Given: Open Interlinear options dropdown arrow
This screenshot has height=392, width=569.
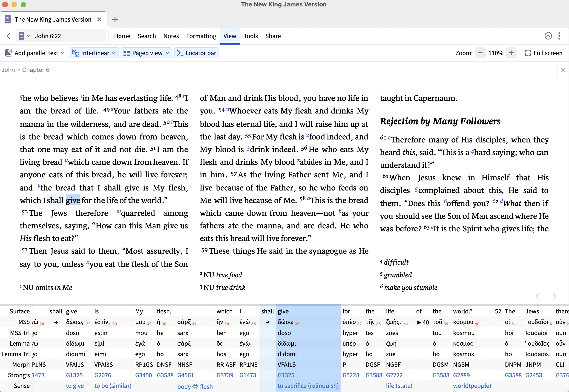Looking at the screenshot, I should (114, 53).
